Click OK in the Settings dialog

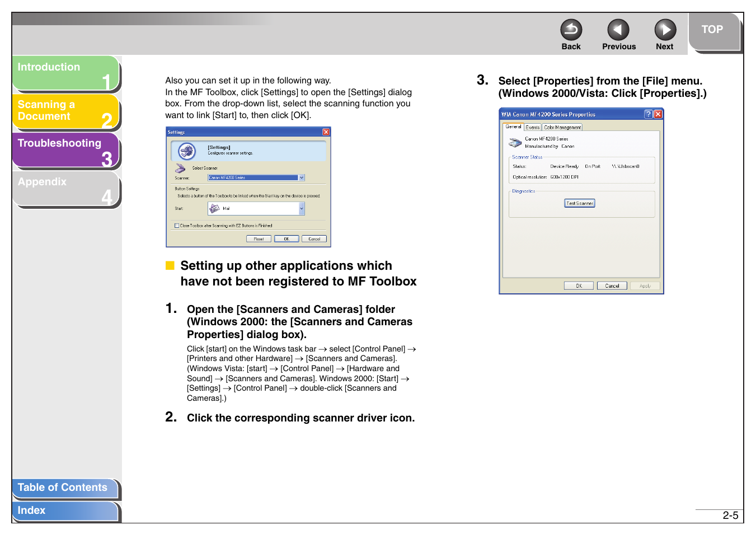click(x=287, y=239)
